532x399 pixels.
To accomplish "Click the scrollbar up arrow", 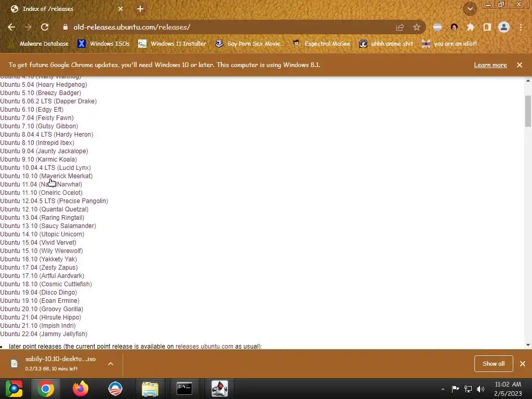I will click(x=528, y=81).
